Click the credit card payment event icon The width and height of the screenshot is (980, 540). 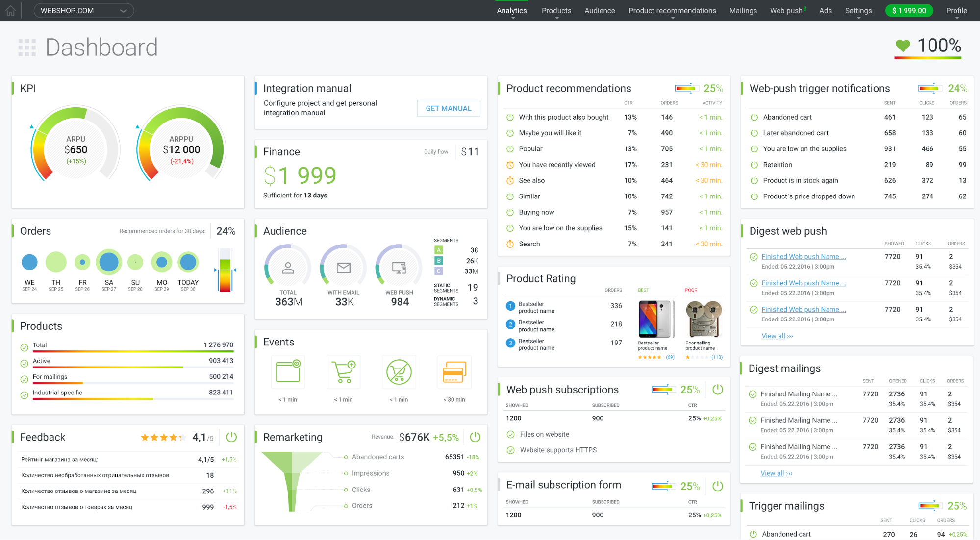coord(454,372)
